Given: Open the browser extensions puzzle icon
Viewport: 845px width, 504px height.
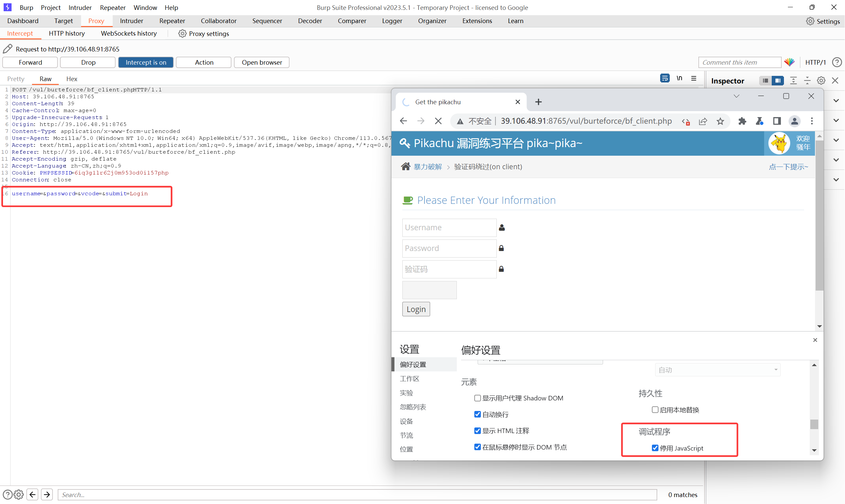Looking at the screenshot, I should (742, 121).
